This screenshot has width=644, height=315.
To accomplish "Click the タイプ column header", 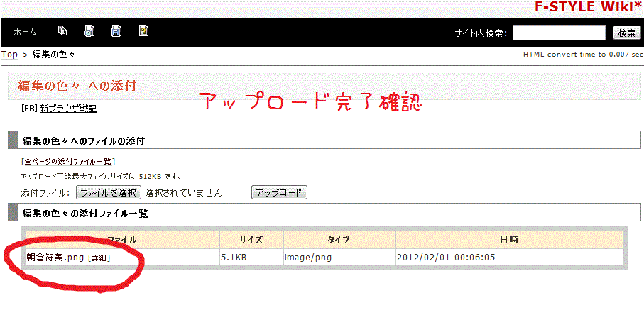I will pos(339,240).
